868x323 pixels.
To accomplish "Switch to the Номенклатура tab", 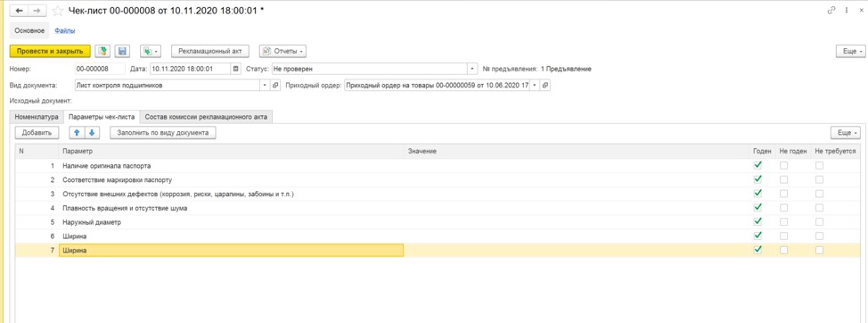I will [x=37, y=117].
